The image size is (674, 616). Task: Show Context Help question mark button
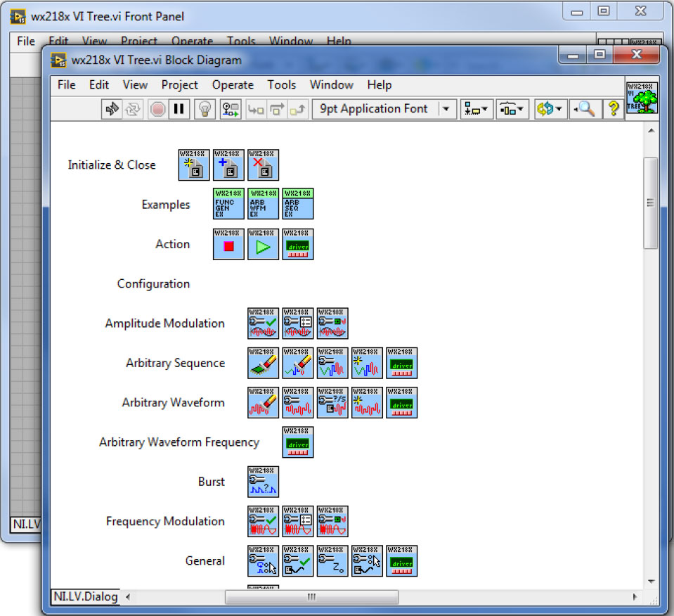coord(613,109)
